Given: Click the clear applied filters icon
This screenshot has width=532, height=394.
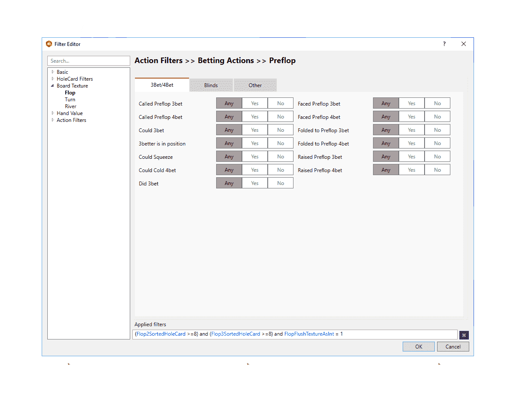Looking at the screenshot, I should (464, 335).
